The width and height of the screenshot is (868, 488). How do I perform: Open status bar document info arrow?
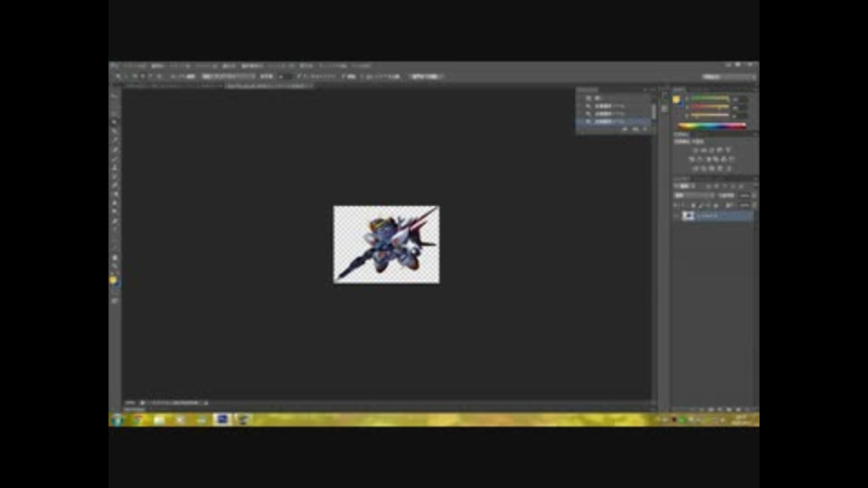(206, 403)
